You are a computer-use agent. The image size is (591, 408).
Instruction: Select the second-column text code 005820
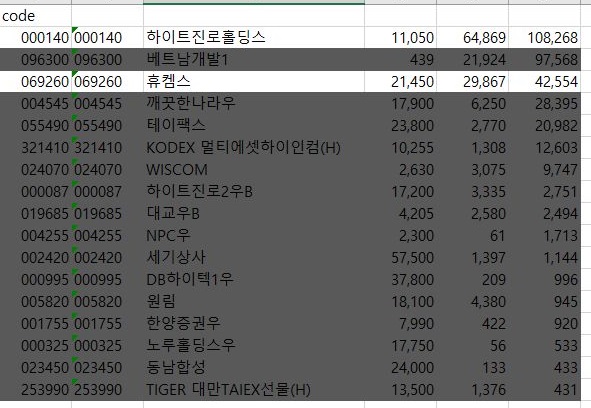tap(107, 301)
